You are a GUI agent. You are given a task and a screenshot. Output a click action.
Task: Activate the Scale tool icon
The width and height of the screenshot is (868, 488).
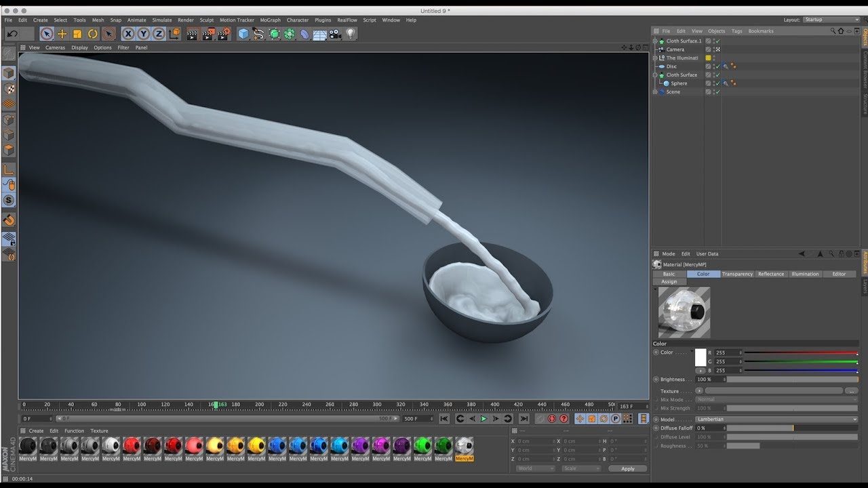click(77, 34)
